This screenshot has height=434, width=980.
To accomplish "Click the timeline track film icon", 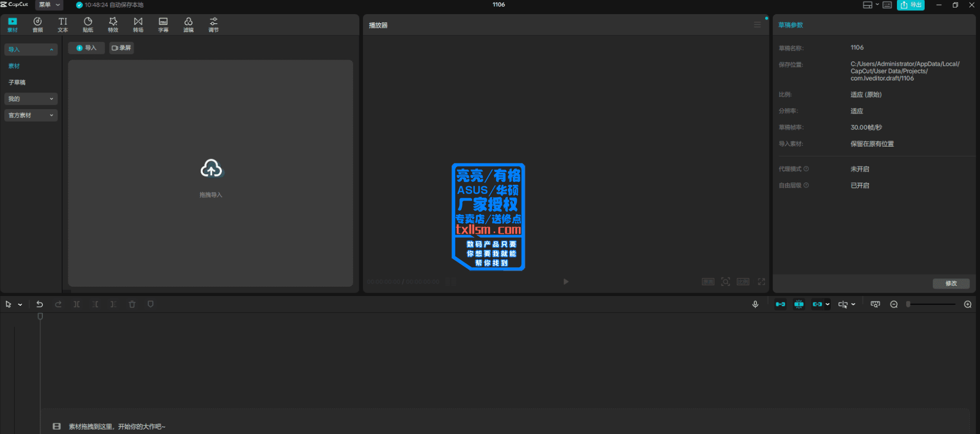I will [x=56, y=426].
